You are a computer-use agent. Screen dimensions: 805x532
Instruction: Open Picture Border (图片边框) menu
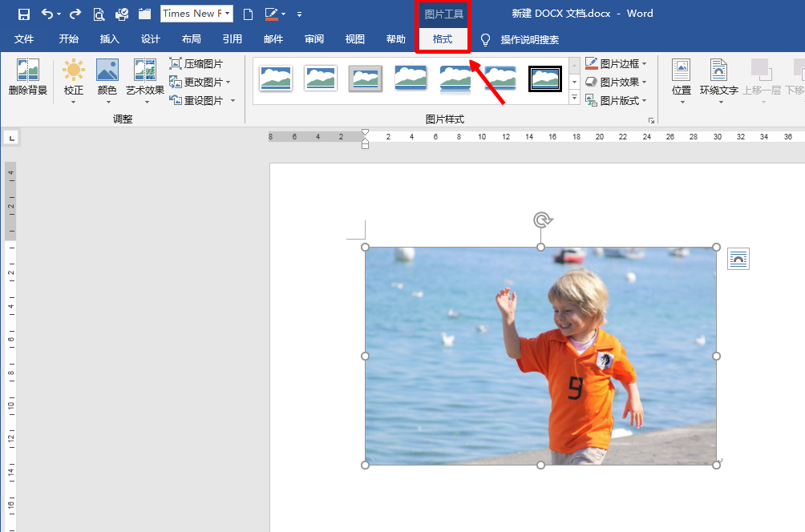click(616, 63)
